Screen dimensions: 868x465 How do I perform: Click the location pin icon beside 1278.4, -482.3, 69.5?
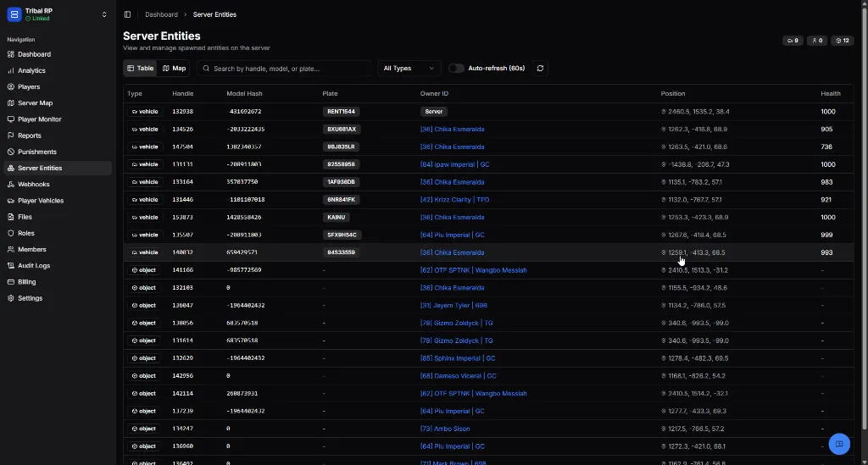tap(663, 358)
